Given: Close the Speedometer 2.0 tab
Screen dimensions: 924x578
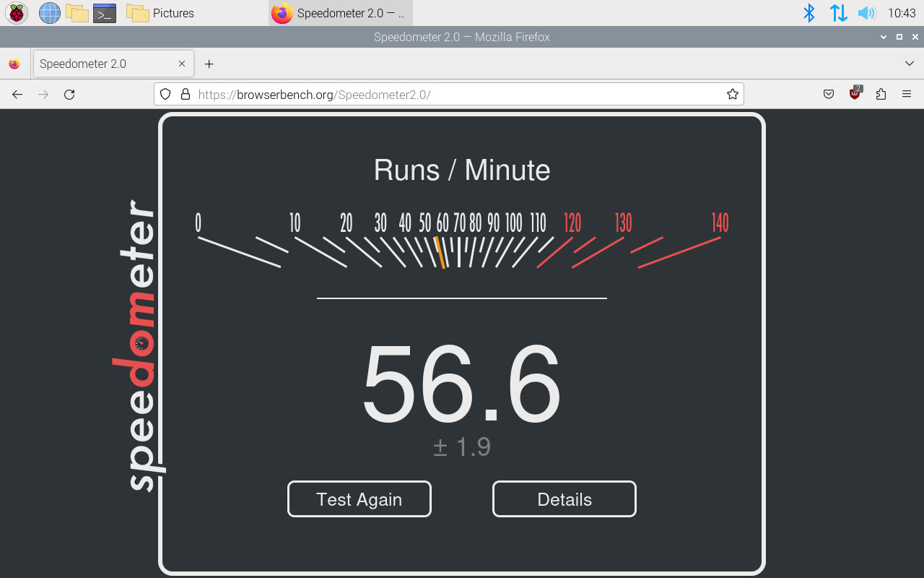Looking at the screenshot, I should [x=182, y=64].
